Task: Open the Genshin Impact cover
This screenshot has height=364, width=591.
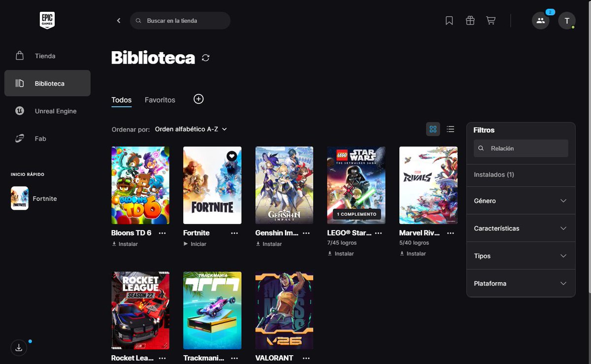Action: tap(284, 185)
